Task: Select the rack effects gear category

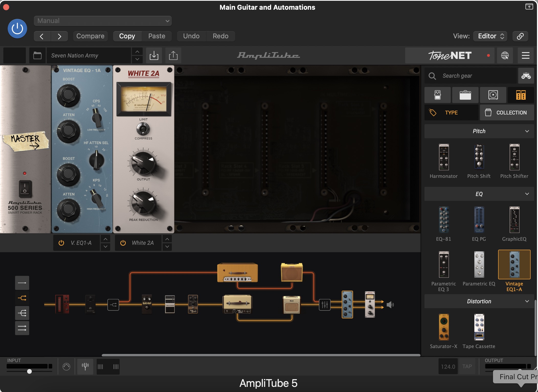Action: (521, 95)
